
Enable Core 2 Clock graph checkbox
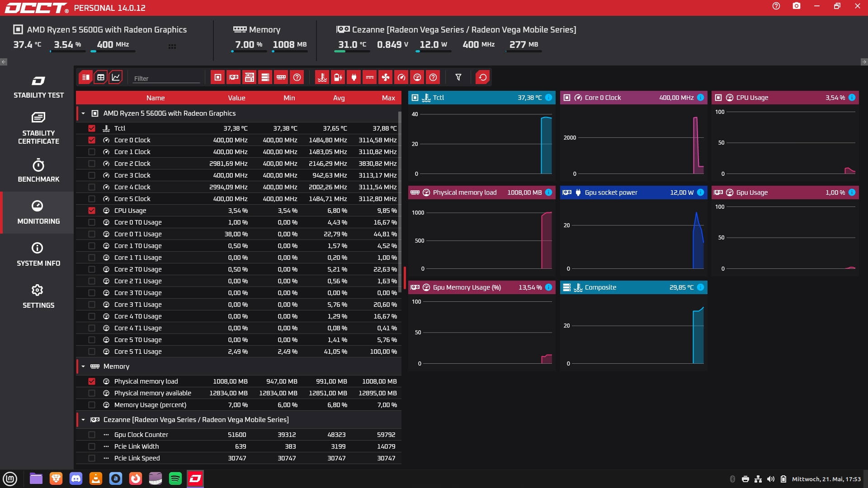[92, 164]
